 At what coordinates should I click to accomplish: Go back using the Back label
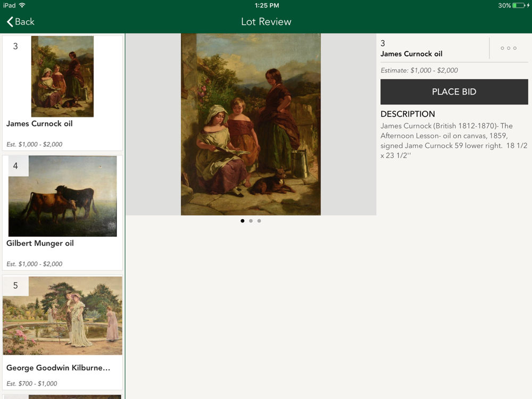[25, 22]
